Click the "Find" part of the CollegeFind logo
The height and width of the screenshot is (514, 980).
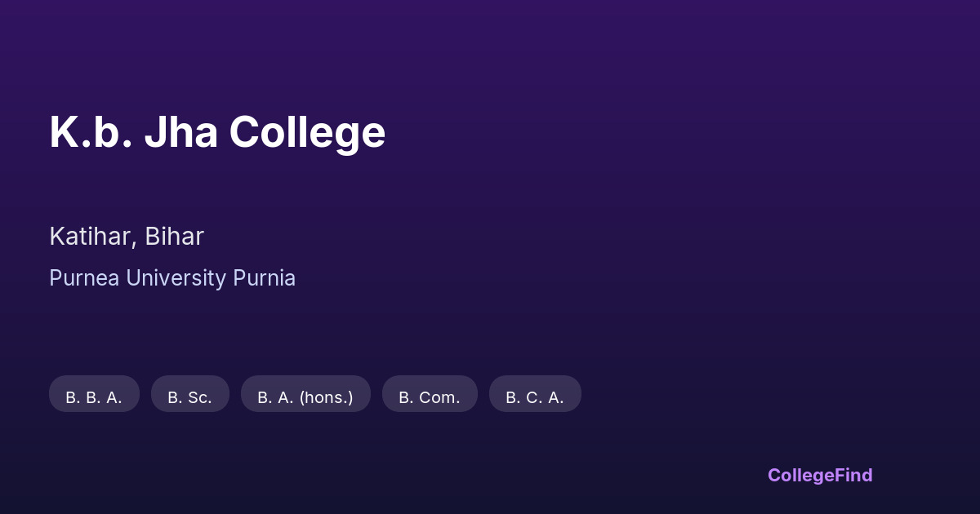pyautogui.click(x=854, y=475)
